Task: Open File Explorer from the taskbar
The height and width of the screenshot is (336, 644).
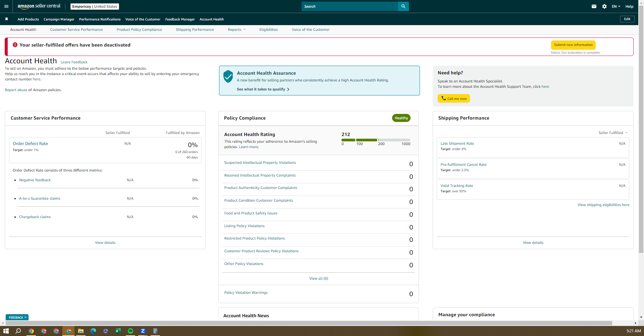Action: (81, 331)
